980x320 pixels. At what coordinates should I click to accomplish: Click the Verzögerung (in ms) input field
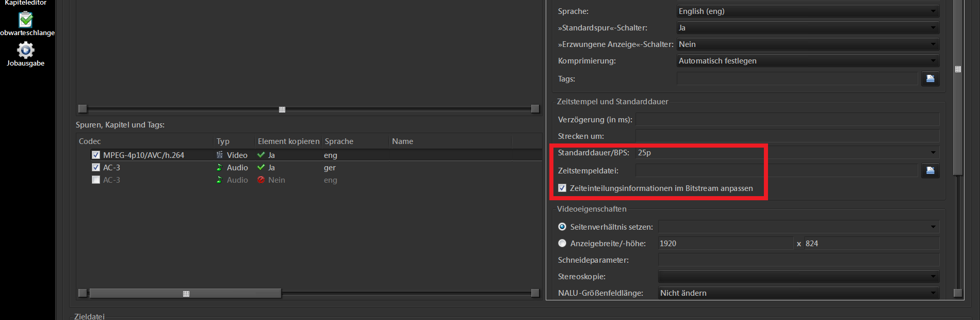pyautogui.click(x=787, y=120)
